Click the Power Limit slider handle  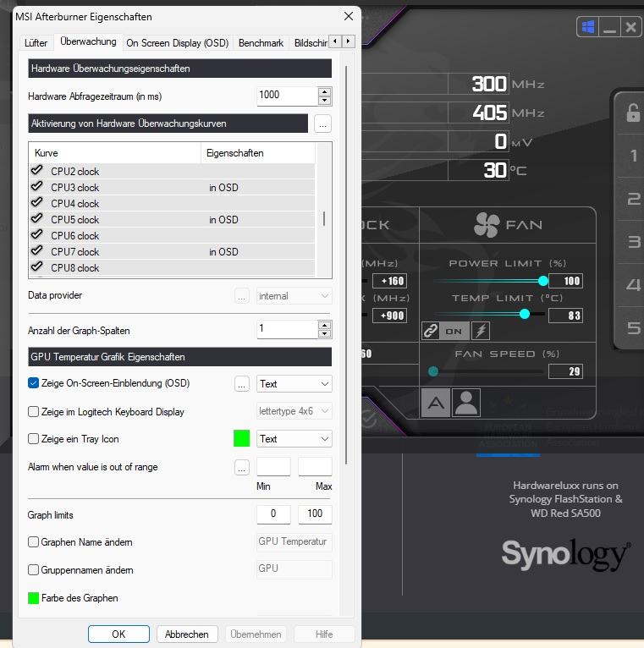(x=543, y=281)
